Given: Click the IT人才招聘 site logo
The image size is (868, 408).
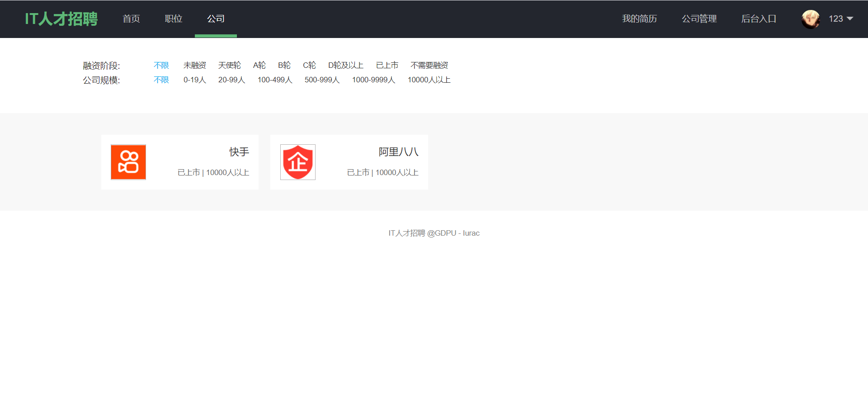Looking at the screenshot, I should (x=61, y=19).
